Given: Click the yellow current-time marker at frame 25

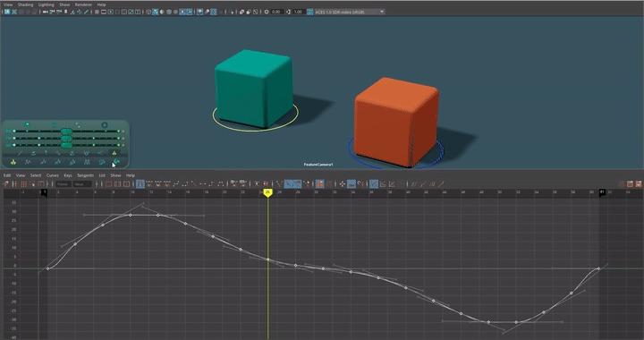Looking at the screenshot, I should (x=267, y=192).
